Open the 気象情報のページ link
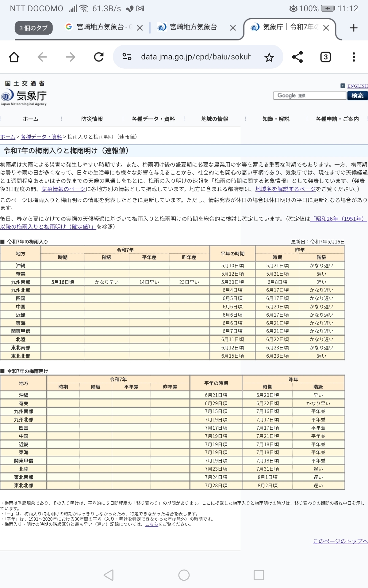This screenshot has height=588, width=368. tap(63, 189)
